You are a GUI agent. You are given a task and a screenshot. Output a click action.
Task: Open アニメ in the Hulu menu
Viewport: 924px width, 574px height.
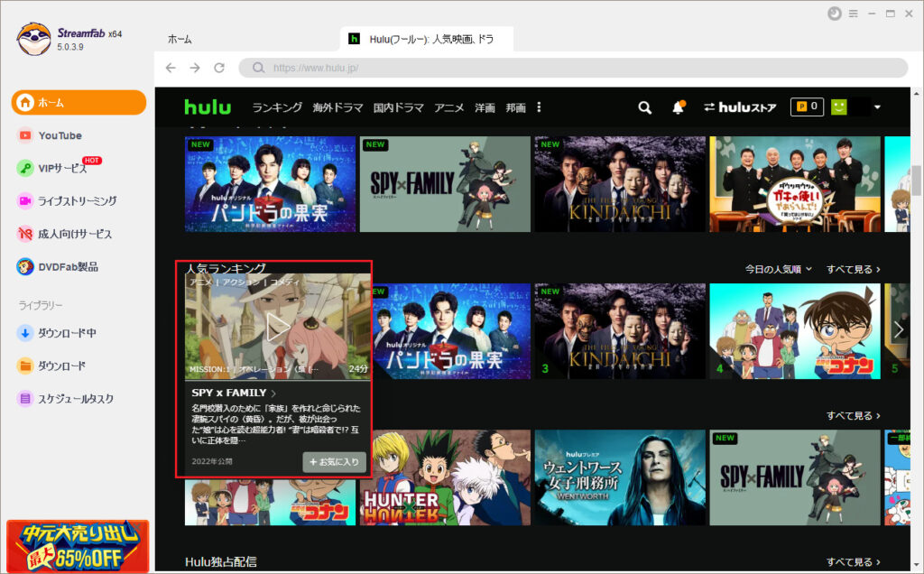(449, 107)
